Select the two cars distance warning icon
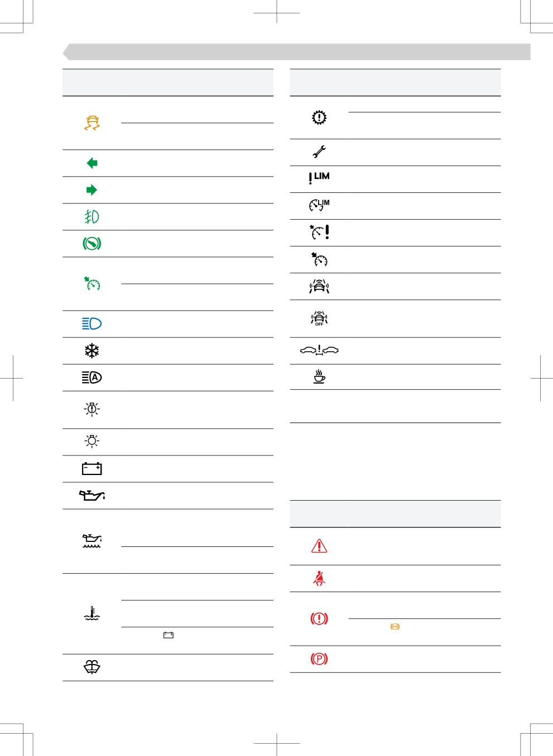Image resolution: width=553 pixels, height=756 pixels. click(319, 350)
